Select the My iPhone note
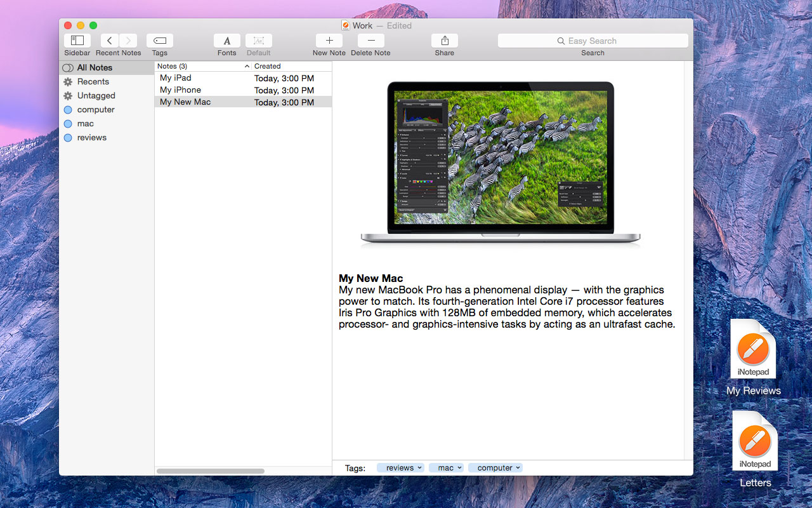 click(180, 90)
